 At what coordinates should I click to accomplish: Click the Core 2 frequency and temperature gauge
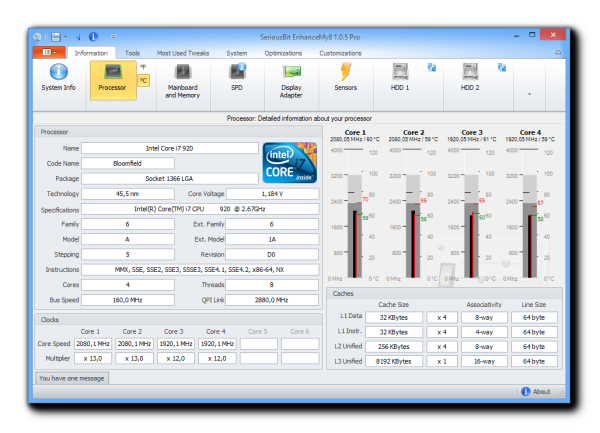413,213
